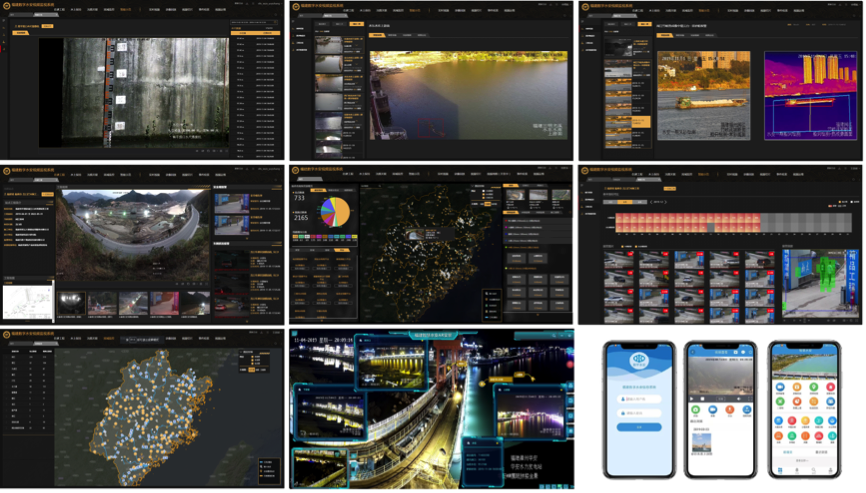The height and width of the screenshot is (493, 866).
Task: Click the round system logo in top-left dashboard
Action: [7, 8]
